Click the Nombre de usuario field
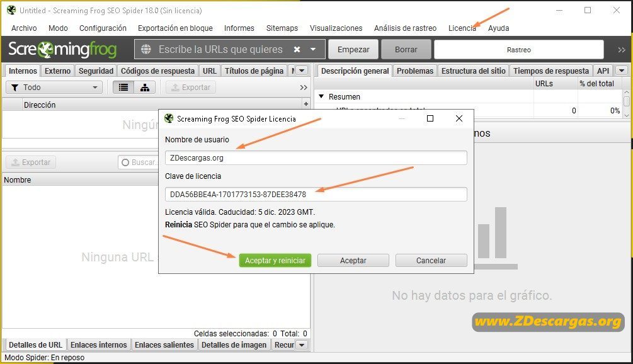 [316, 158]
